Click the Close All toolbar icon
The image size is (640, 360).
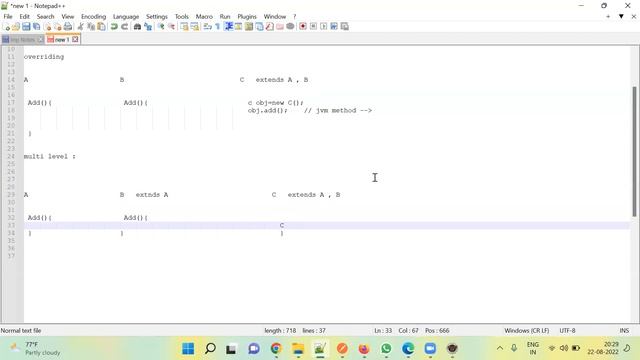(58, 27)
